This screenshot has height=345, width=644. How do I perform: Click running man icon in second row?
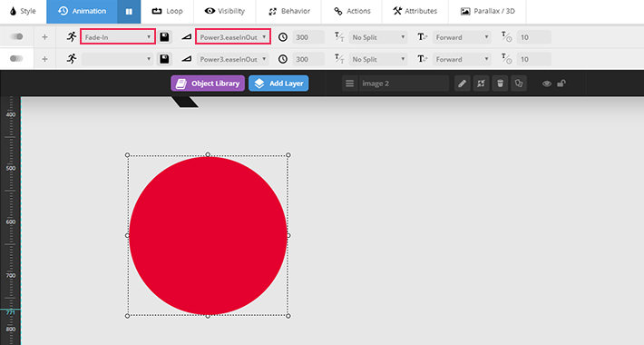tap(72, 59)
